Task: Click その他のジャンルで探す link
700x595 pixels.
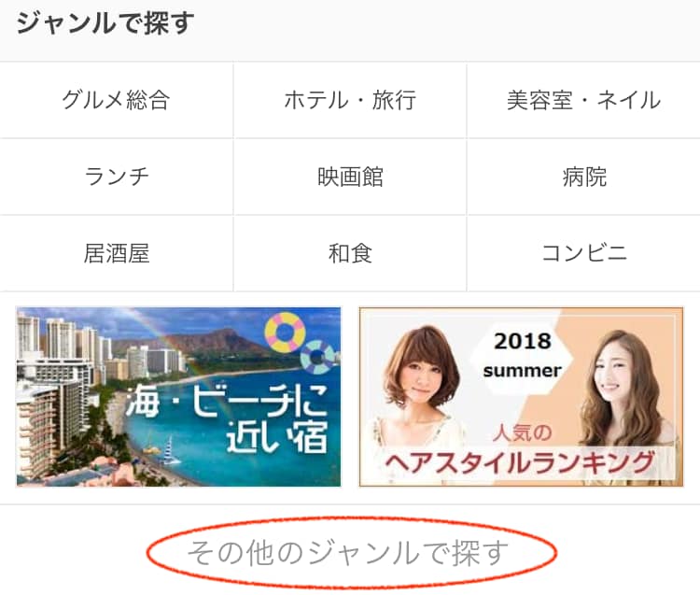Action: [348, 553]
